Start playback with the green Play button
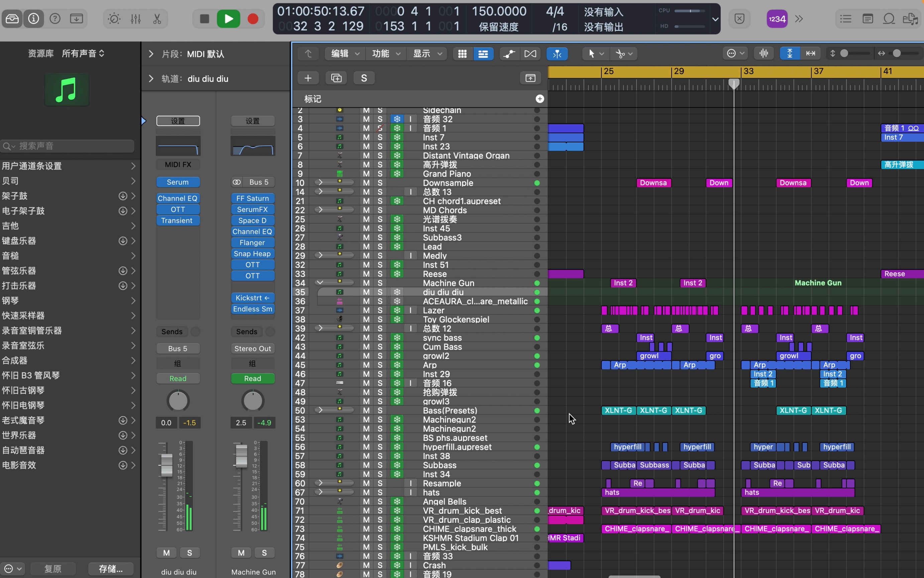The image size is (924, 578). 228,19
